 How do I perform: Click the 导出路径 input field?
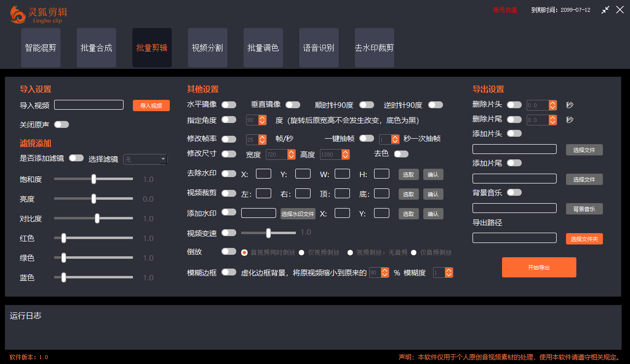[x=514, y=238]
